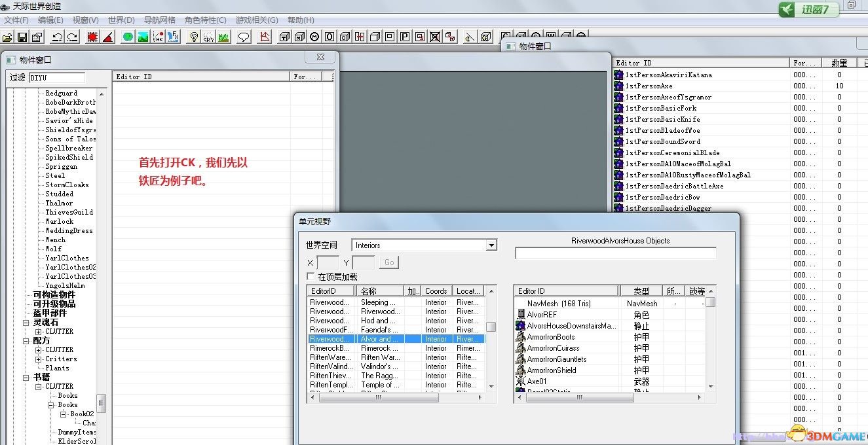Sort right object window by 数量 header
The height and width of the screenshot is (445, 868).
839,63
